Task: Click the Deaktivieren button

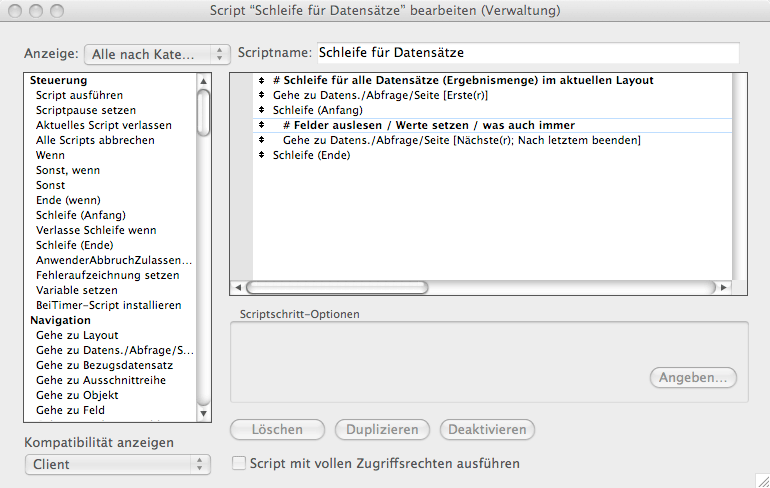Action: pos(487,429)
